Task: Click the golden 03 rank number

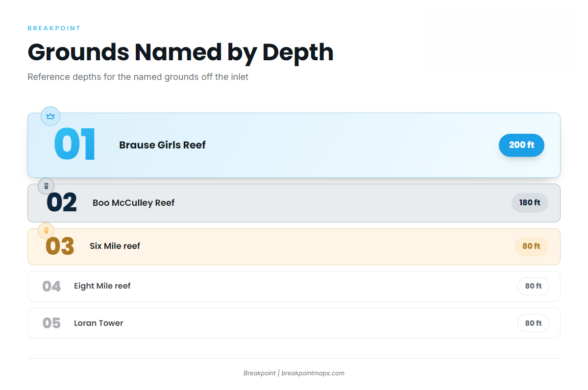Action: [x=60, y=246]
